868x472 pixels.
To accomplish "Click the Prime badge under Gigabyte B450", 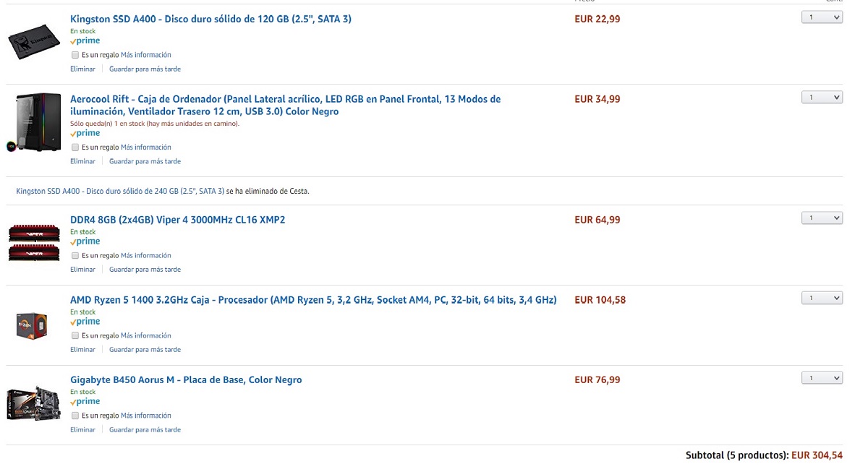I will (x=85, y=402).
